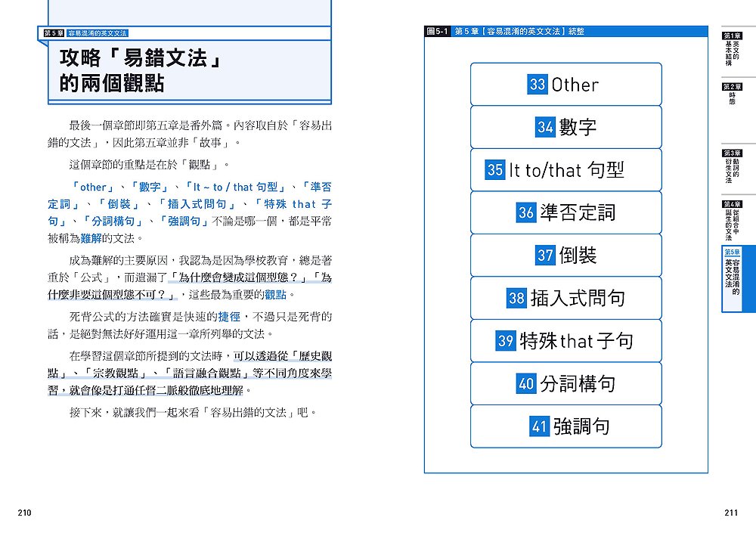The height and width of the screenshot is (536, 756).
Task: Go to the 第4章 chapter side tab
Action: (731, 220)
